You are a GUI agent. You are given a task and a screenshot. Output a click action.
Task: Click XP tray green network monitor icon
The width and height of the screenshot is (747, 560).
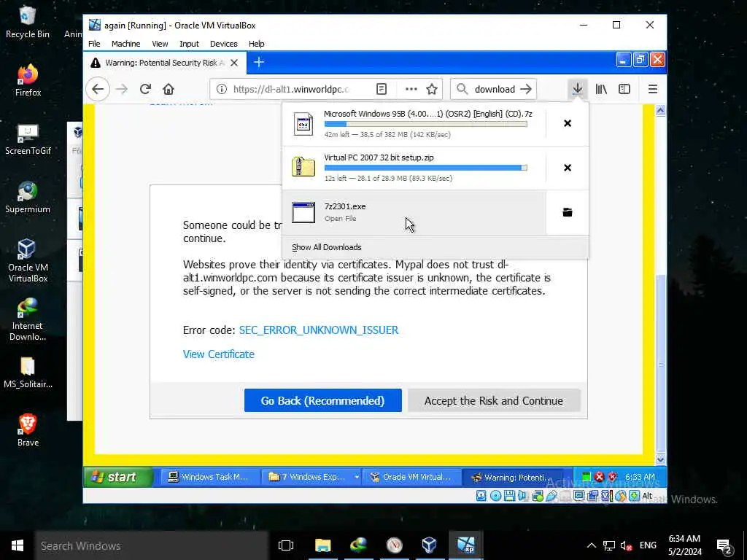coord(587,477)
